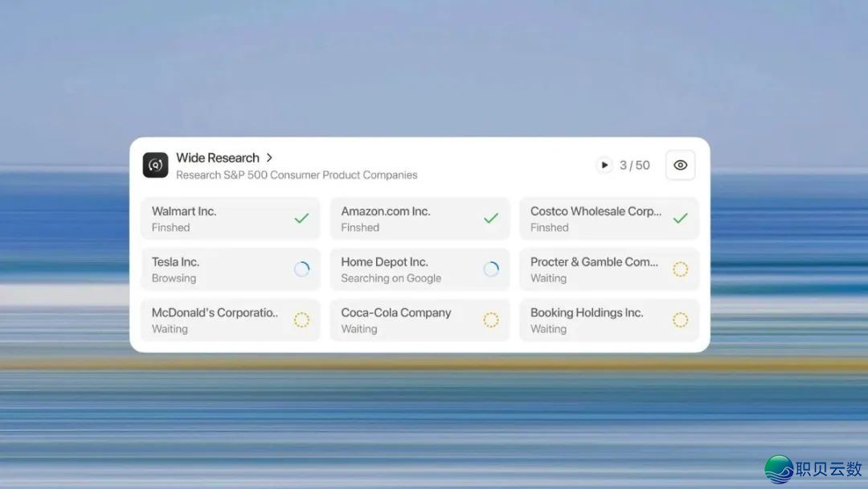Click Costco Wholesale's green checkmark icon
The width and height of the screenshot is (868, 489).
[680, 218]
